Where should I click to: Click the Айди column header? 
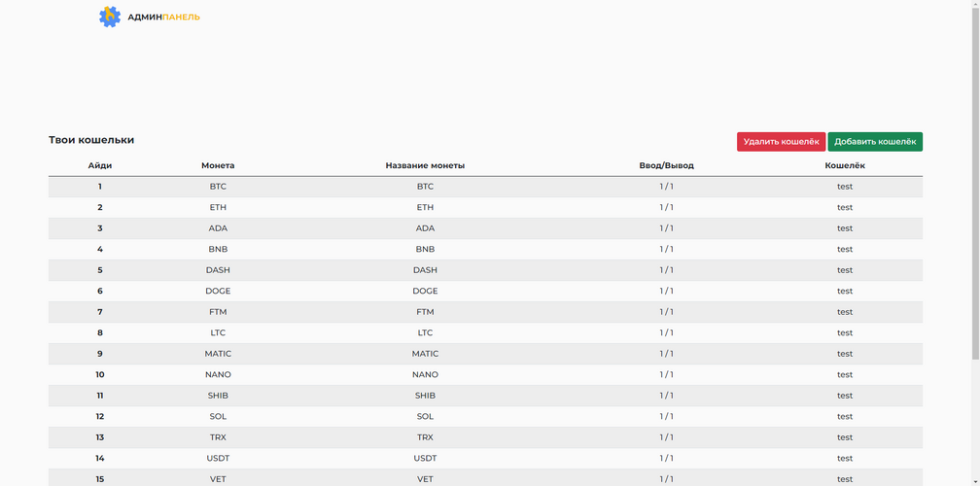click(x=99, y=165)
